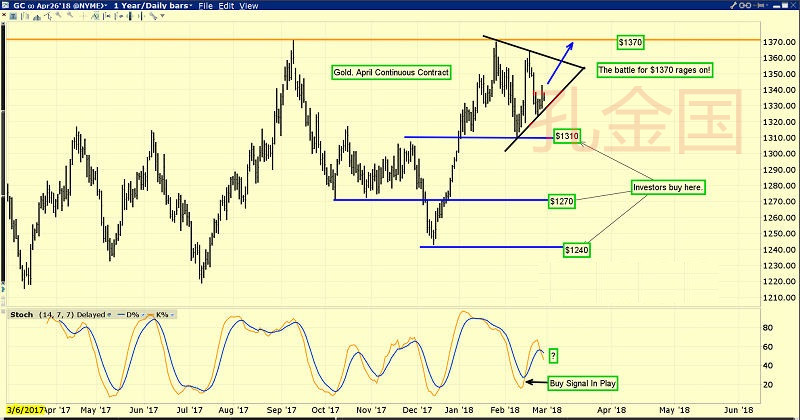
Task: Click 'The battle for $1370 rages on!' label
Action: click(x=655, y=70)
